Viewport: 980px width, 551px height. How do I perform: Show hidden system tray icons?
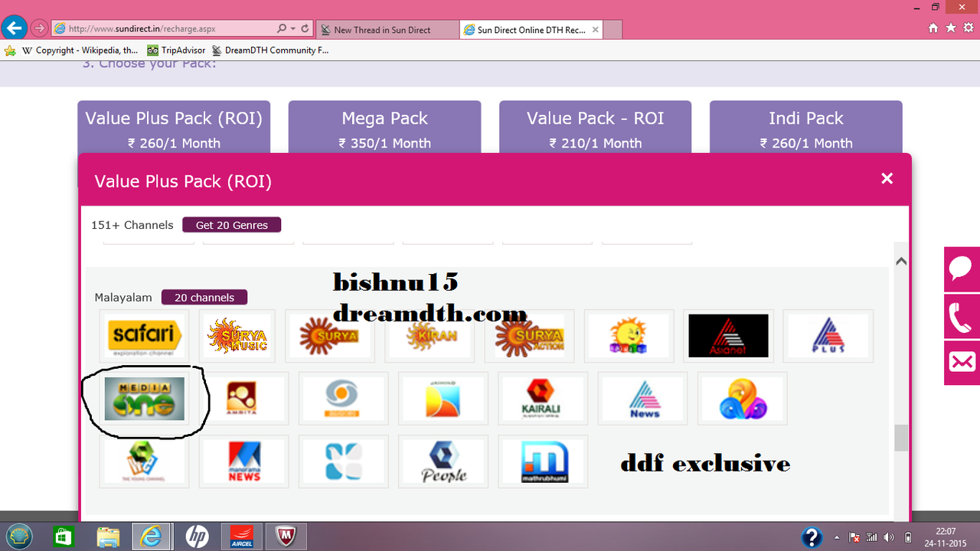coord(837,536)
